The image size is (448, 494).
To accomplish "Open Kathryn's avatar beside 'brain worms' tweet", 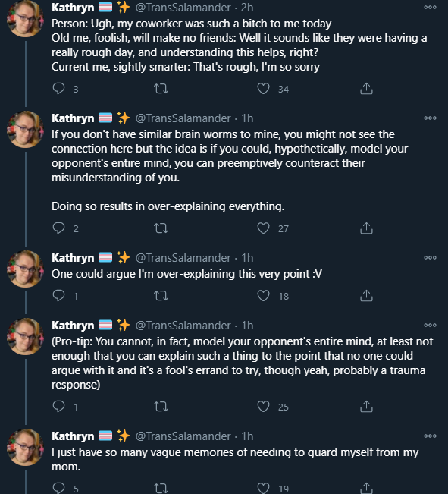I will [25, 129].
